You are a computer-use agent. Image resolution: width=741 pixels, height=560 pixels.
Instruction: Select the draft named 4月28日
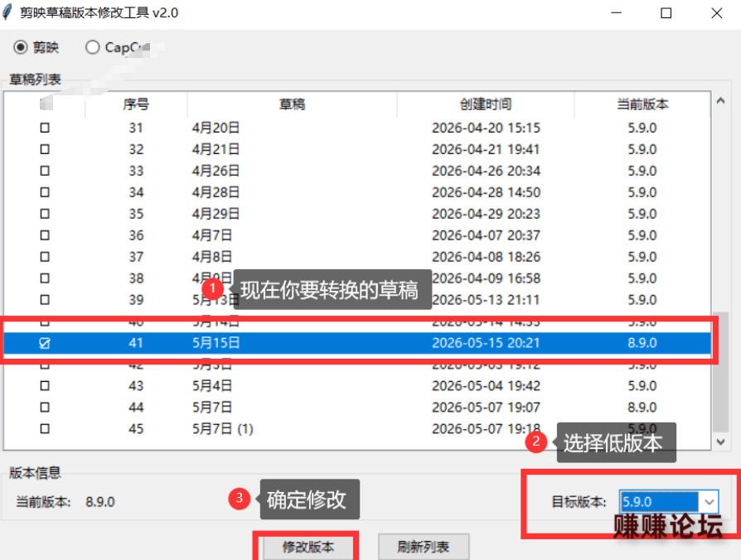tap(216, 192)
